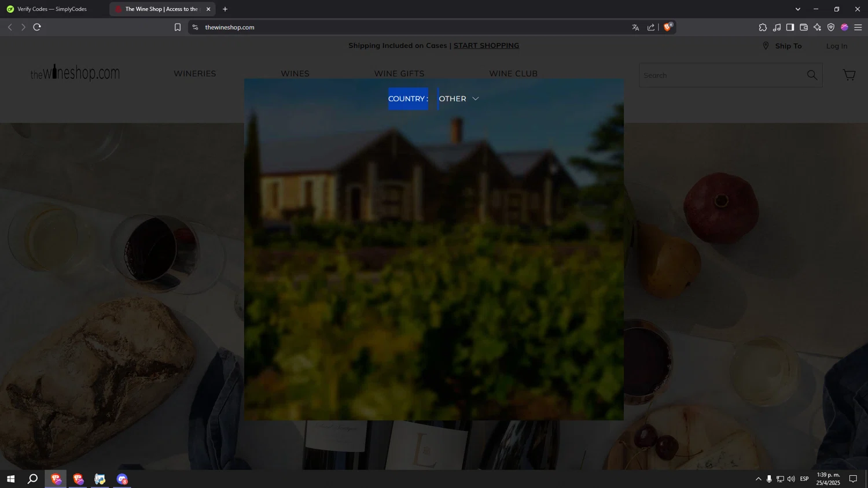The image size is (868, 488).
Task: Click the purple profile extension icon
Action: click(x=844, y=27)
